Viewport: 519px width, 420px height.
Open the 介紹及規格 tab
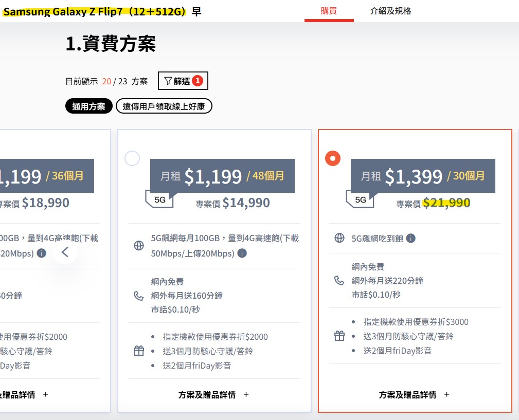390,11
